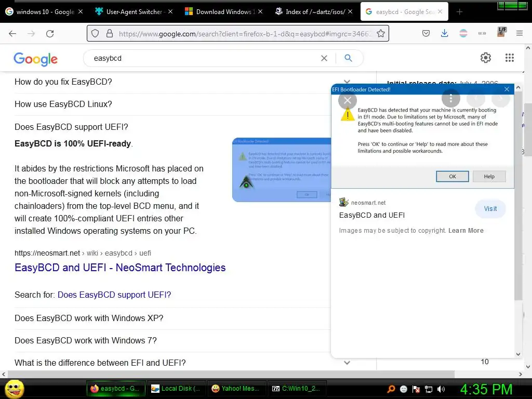Viewport: 532px width, 399px height.
Task: Switch to the Download Windows tab
Action: [224, 11]
